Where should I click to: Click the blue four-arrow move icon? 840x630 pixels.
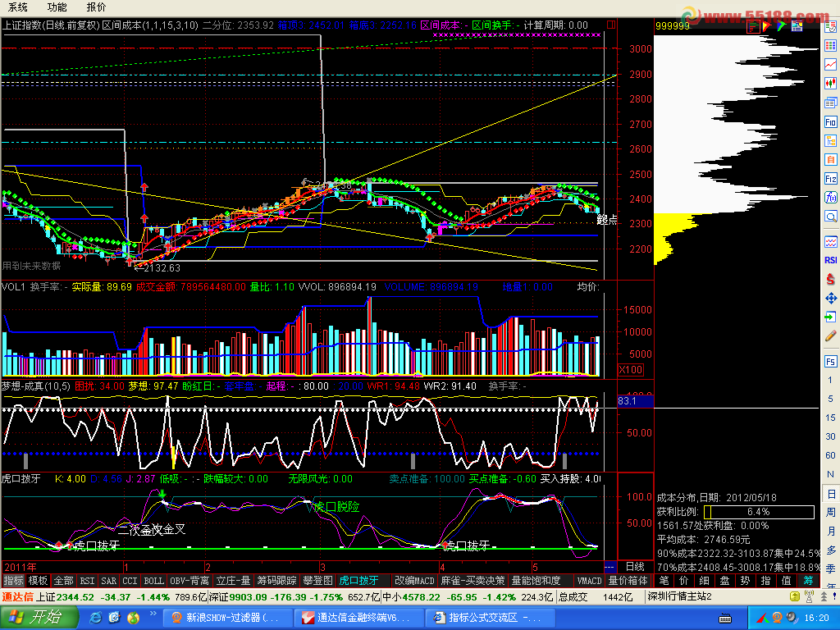point(830,298)
